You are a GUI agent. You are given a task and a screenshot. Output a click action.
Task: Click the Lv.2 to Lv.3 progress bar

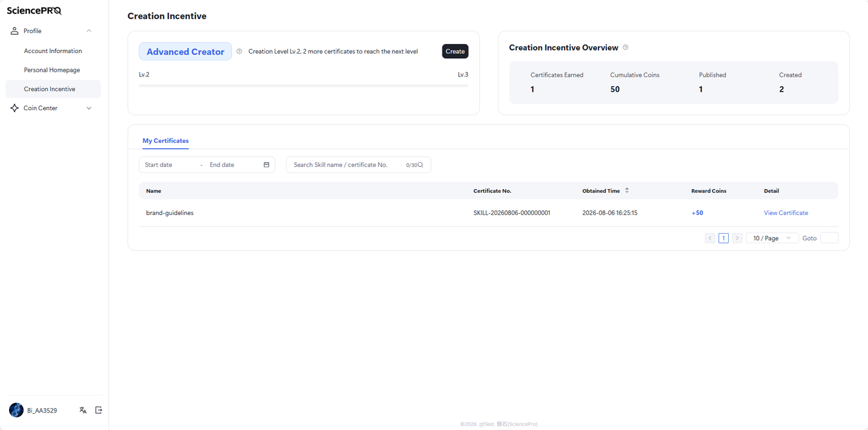304,86
